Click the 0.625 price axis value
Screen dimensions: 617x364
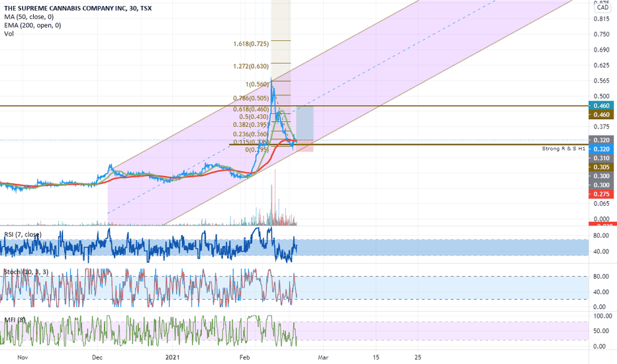point(601,66)
